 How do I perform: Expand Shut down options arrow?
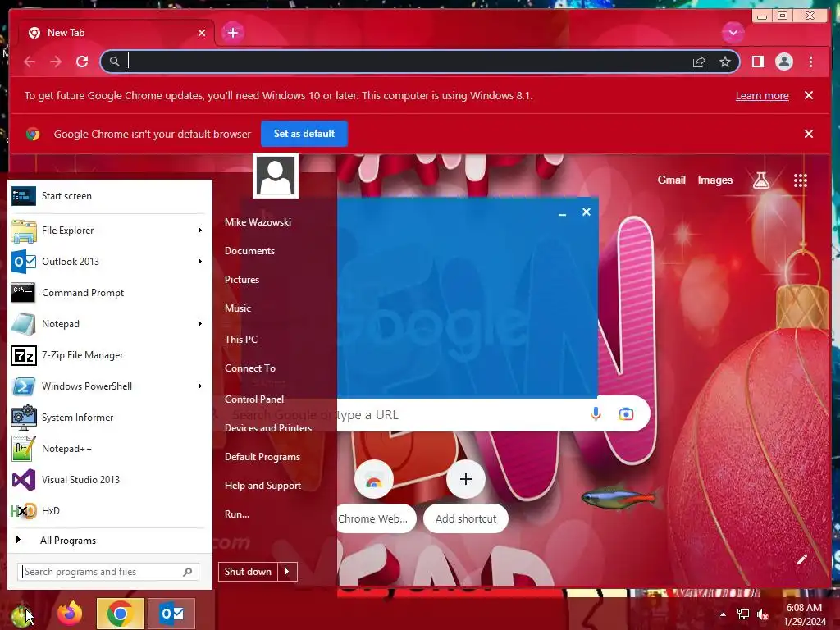coord(287,572)
